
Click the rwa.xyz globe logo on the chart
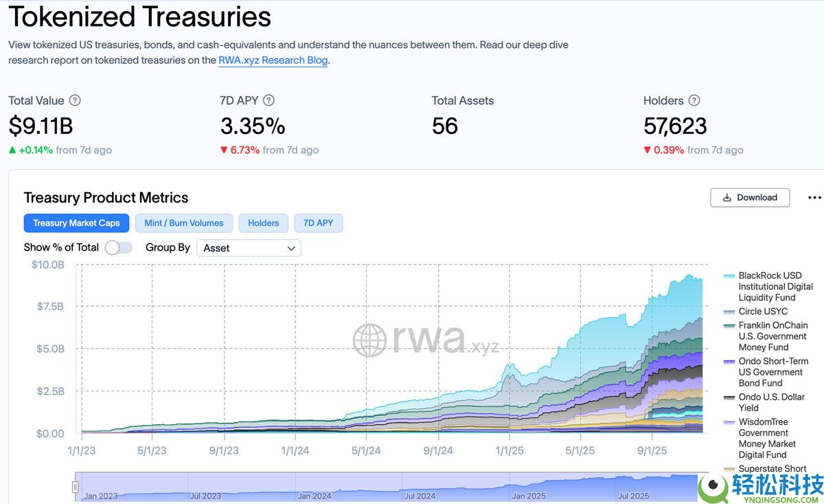[x=370, y=340]
